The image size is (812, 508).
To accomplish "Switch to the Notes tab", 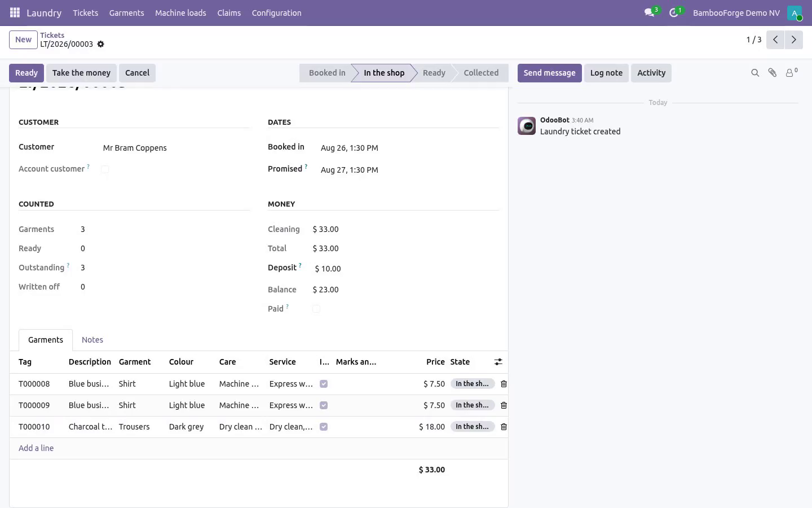I will tap(92, 340).
